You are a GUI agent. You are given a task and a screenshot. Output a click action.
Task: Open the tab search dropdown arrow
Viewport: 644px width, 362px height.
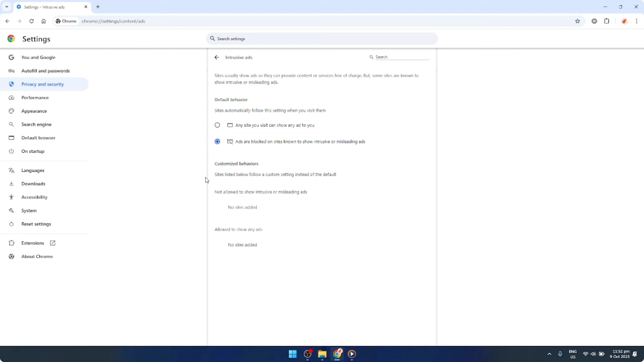click(x=6, y=7)
